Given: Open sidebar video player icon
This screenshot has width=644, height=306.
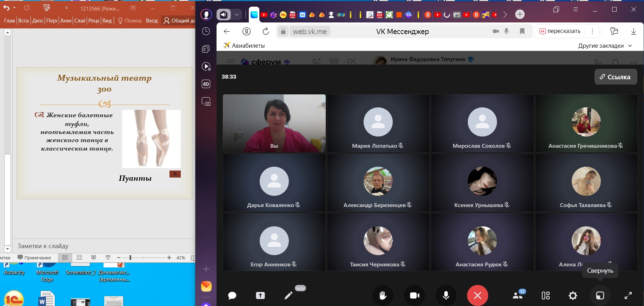Looking at the screenshot, I should click(206, 66).
